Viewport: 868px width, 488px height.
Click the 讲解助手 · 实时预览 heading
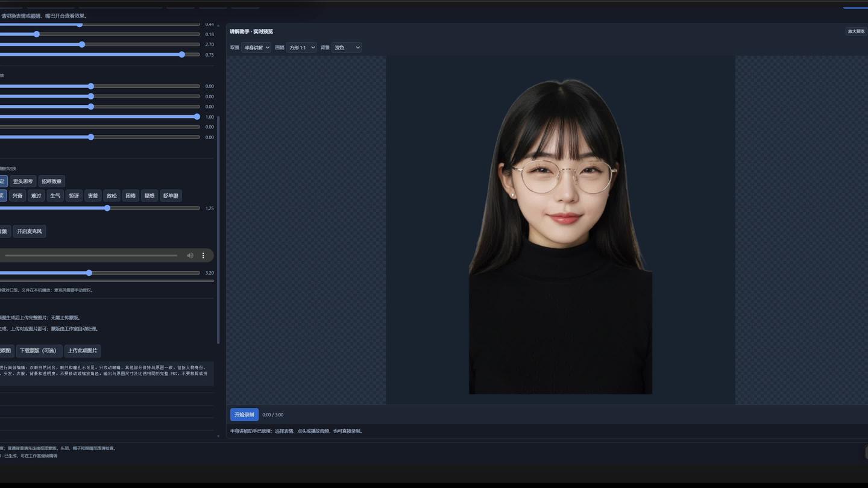[251, 31]
